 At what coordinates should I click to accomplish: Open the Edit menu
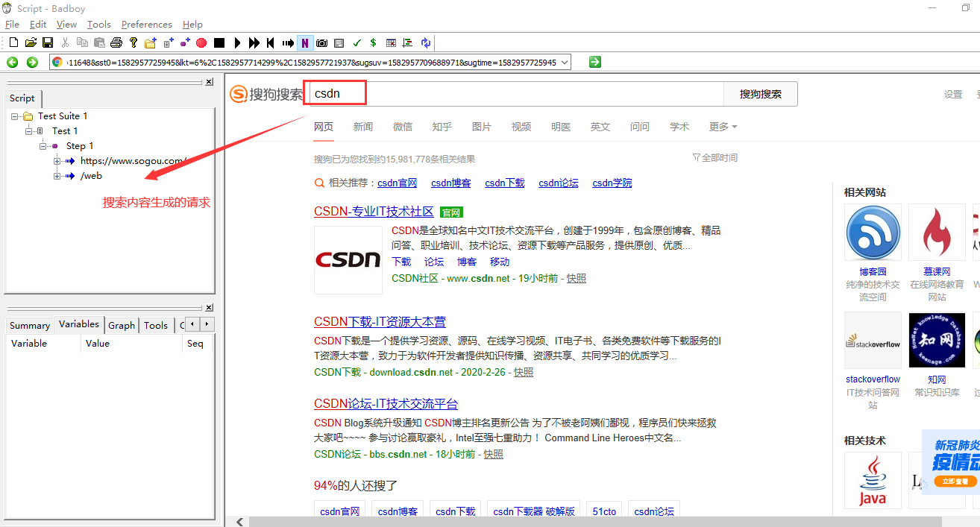[x=38, y=25]
